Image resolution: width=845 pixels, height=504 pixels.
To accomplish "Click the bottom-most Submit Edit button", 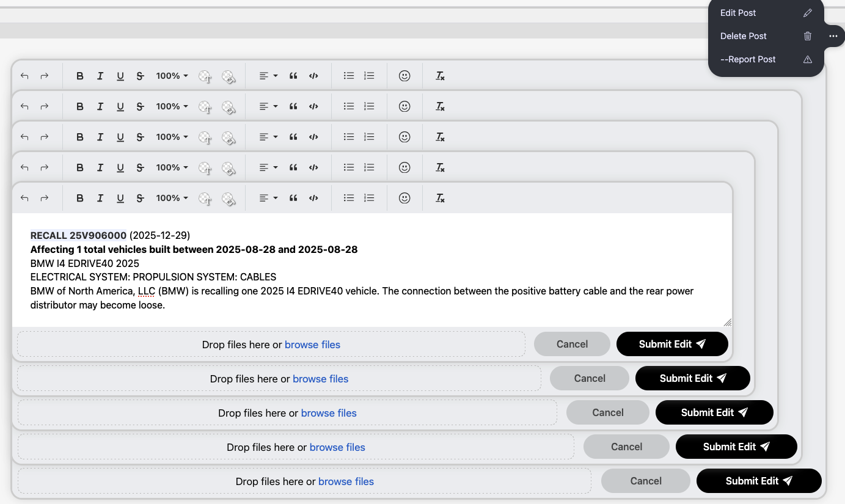I will (759, 481).
